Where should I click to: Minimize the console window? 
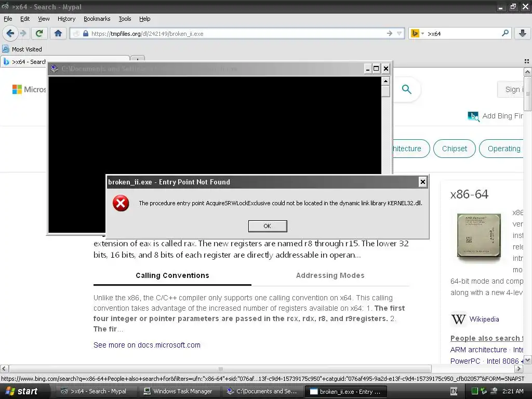tap(367, 69)
